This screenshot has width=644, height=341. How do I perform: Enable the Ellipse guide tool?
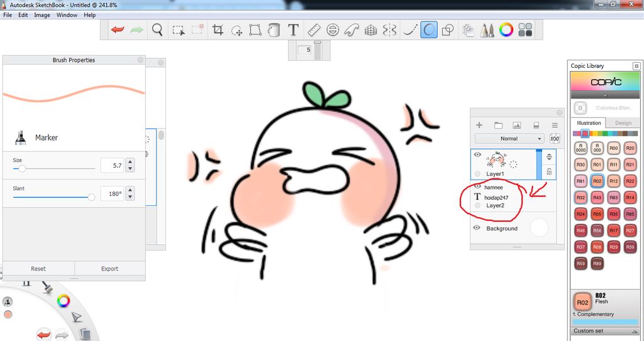333,30
